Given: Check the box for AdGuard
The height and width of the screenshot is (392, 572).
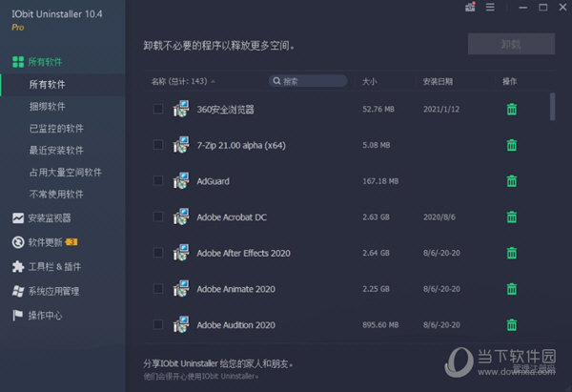Looking at the screenshot, I should pyautogui.click(x=158, y=180).
